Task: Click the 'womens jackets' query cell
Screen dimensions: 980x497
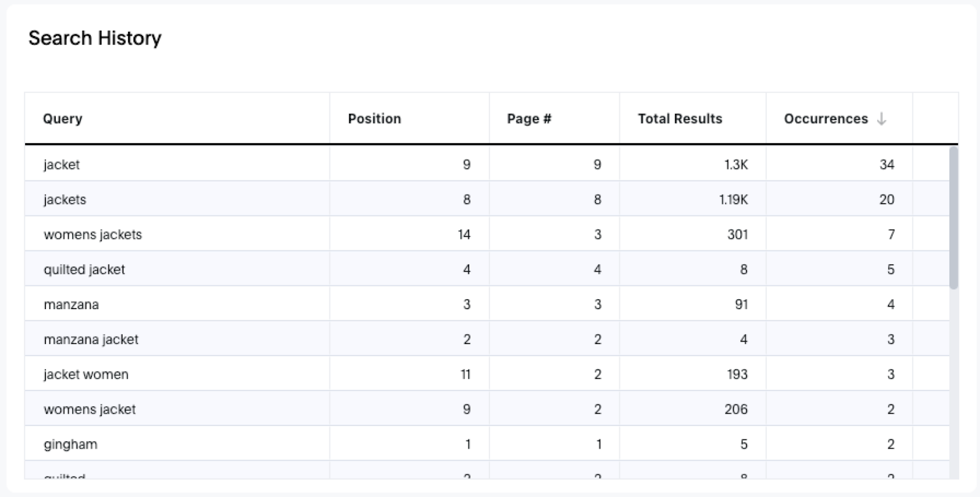Action: [x=92, y=234]
